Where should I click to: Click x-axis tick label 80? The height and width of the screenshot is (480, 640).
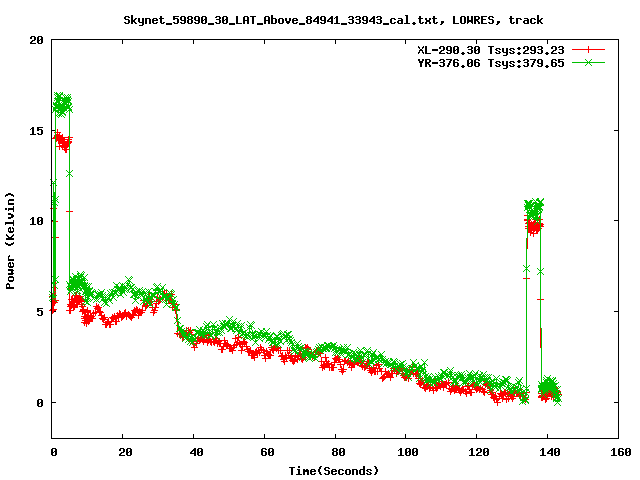(x=338, y=452)
